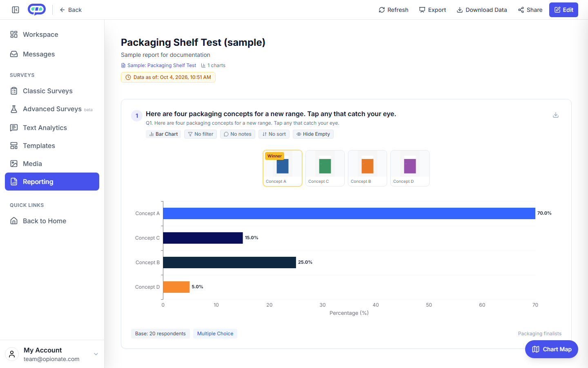This screenshot has height=368, width=588.
Task: Click the Concept C 15% bar
Action: tap(203, 238)
